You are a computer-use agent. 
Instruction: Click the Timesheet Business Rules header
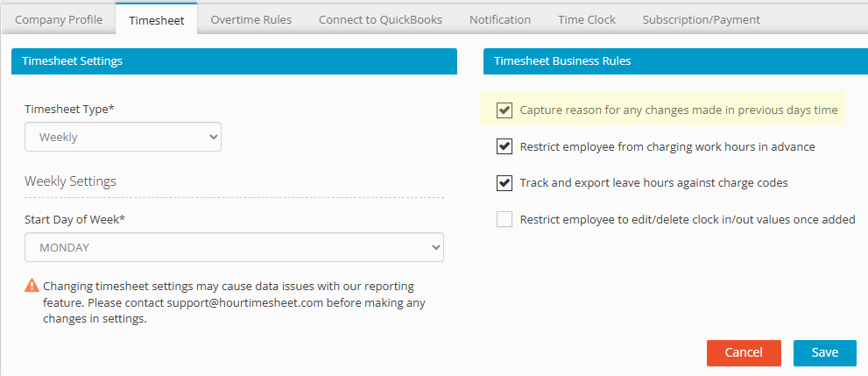tap(675, 60)
